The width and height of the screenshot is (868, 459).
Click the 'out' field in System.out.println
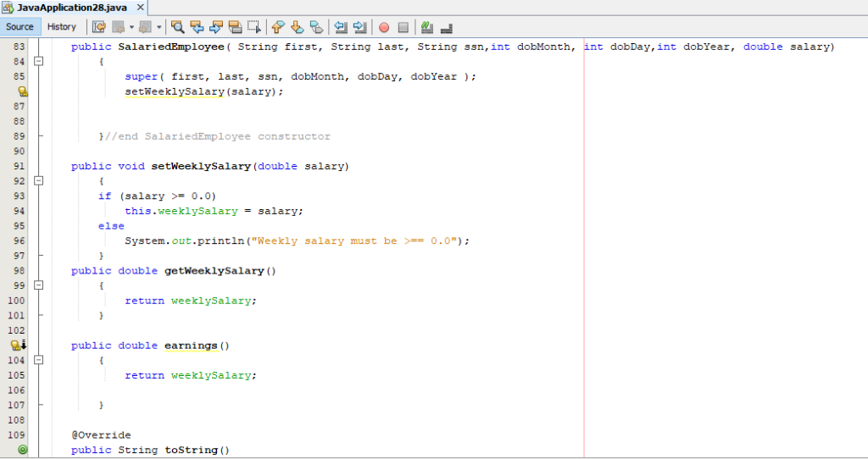181,241
